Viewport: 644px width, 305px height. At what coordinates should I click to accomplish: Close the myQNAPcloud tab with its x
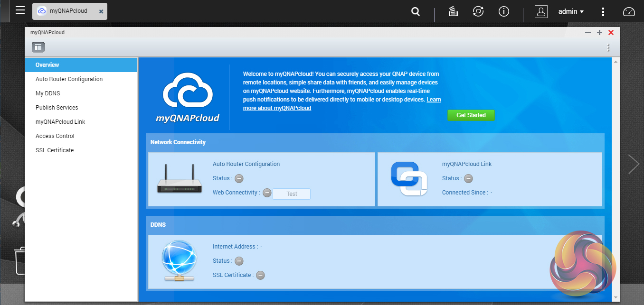pyautogui.click(x=101, y=11)
